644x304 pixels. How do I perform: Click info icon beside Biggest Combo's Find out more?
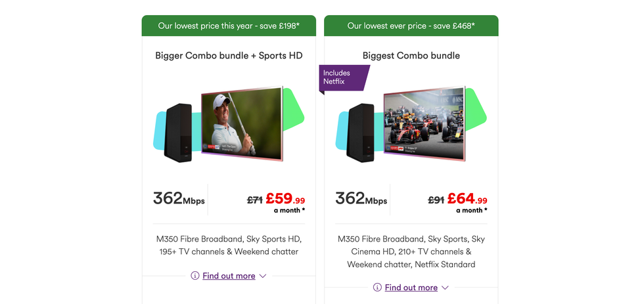[377, 288]
